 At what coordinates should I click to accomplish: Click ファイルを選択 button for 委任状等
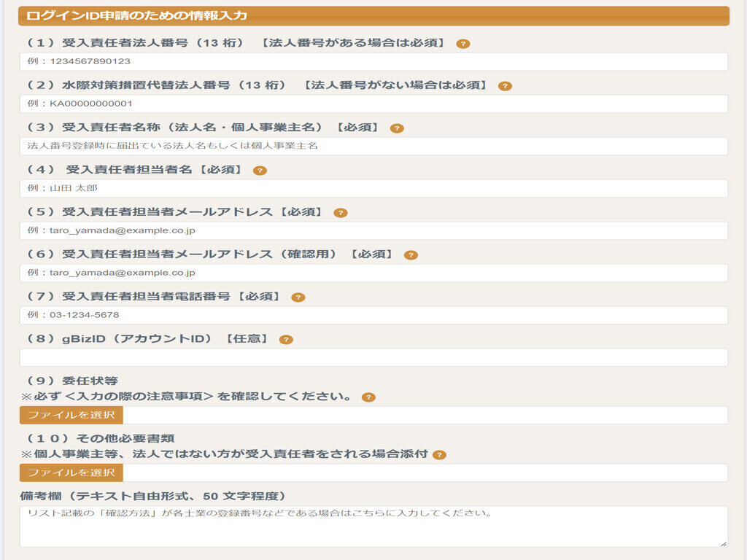(x=71, y=415)
